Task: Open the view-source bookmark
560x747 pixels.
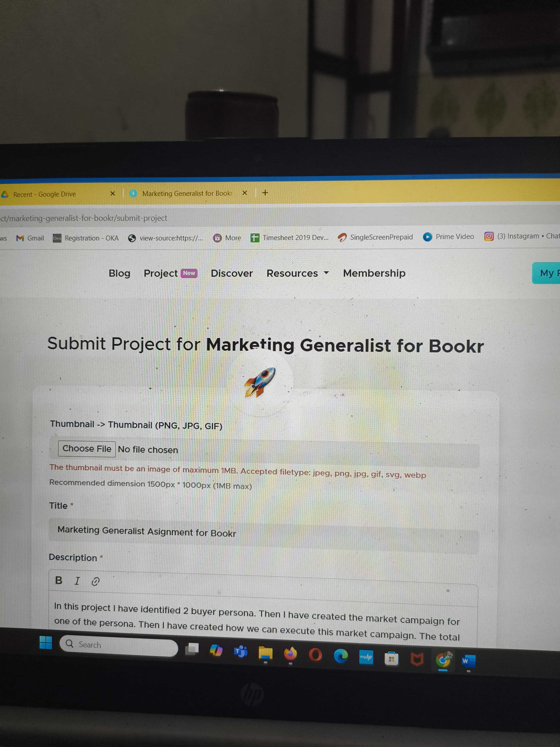Action: [165, 238]
